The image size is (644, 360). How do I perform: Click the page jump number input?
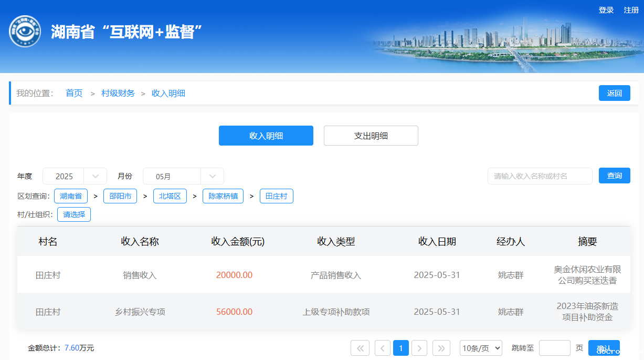pyautogui.click(x=554, y=348)
